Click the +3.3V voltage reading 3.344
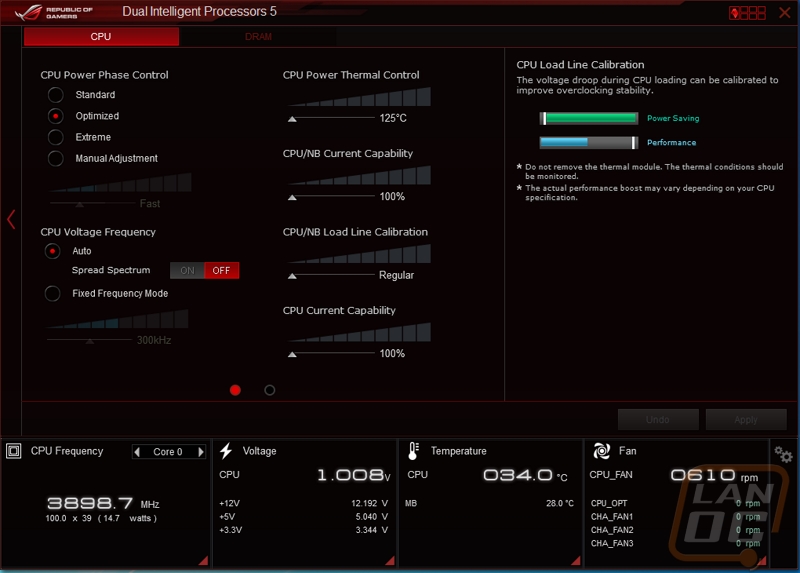 coord(371,530)
